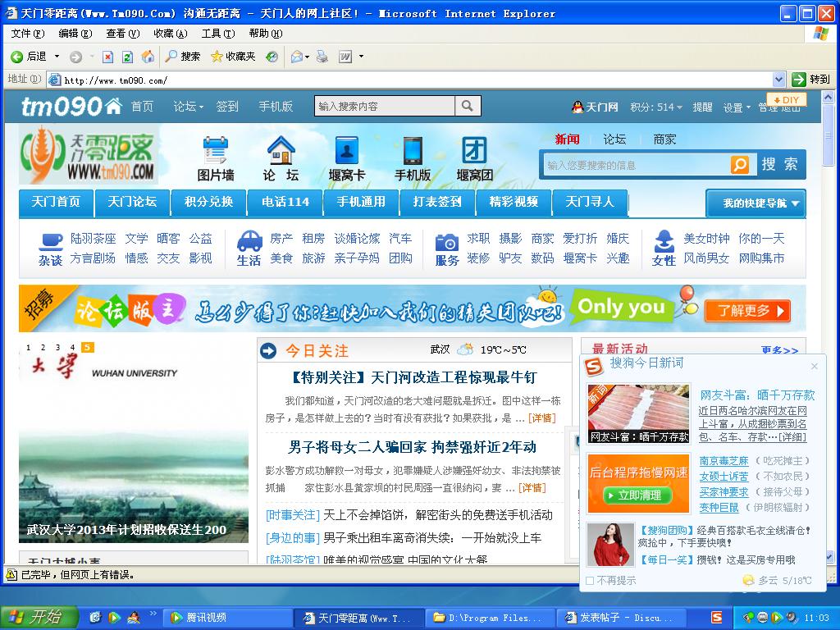
Task: Click the IE Back button icon
Action: (x=17, y=57)
